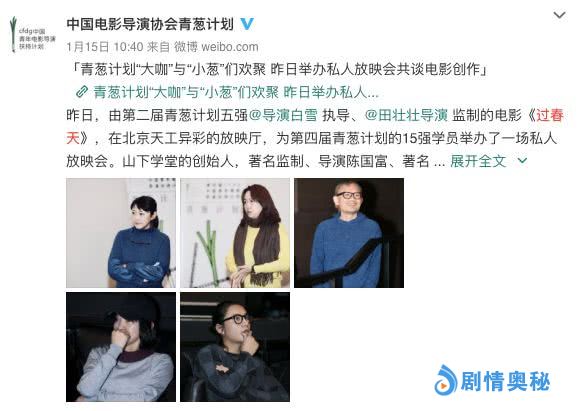Screen dimensions: 578x411
Task: Click the 剧情奥秘 watermark logo icon
Action: [446, 380]
